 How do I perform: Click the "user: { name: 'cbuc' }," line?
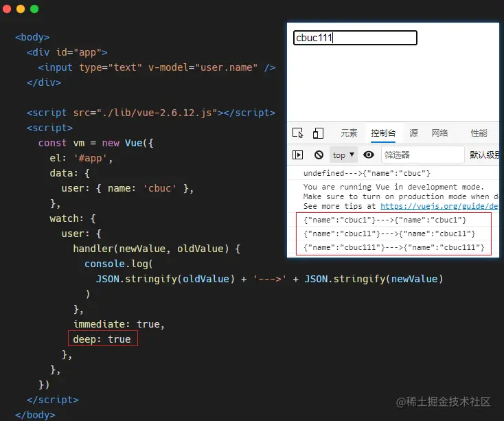tap(128, 188)
